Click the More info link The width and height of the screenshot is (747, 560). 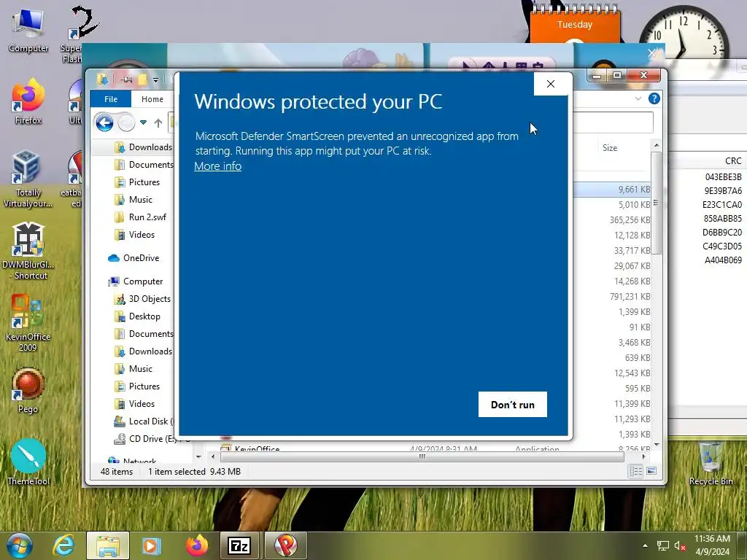coord(217,166)
